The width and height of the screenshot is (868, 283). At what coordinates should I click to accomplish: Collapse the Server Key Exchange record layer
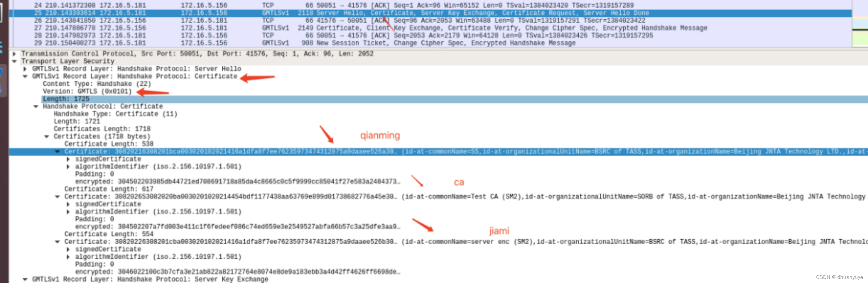coord(25,279)
